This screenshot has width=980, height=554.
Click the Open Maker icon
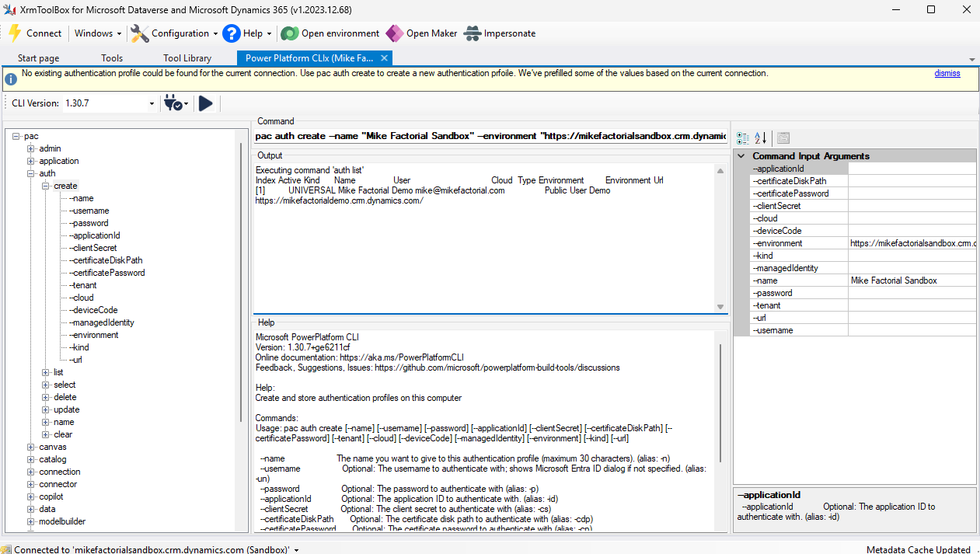tap(394, 33)
